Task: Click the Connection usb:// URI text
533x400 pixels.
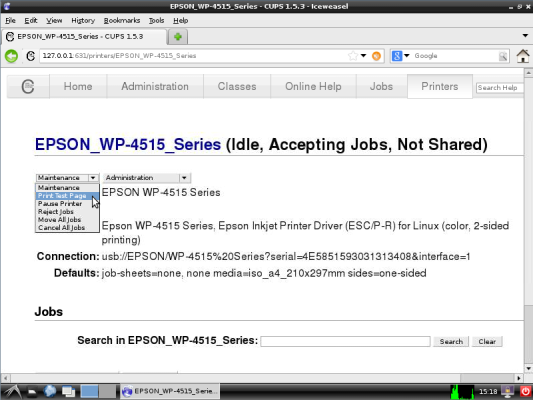Action: click(x=286, y=257)
